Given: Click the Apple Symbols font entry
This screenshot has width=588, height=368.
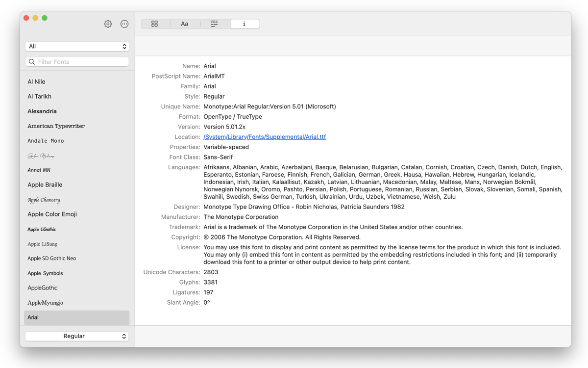Looking at the screenshot, I should point(45,273).
